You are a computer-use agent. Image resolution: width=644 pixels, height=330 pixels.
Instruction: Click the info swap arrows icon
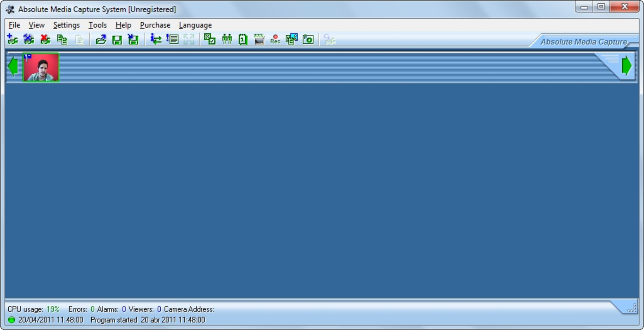click(x=155, y=39)
